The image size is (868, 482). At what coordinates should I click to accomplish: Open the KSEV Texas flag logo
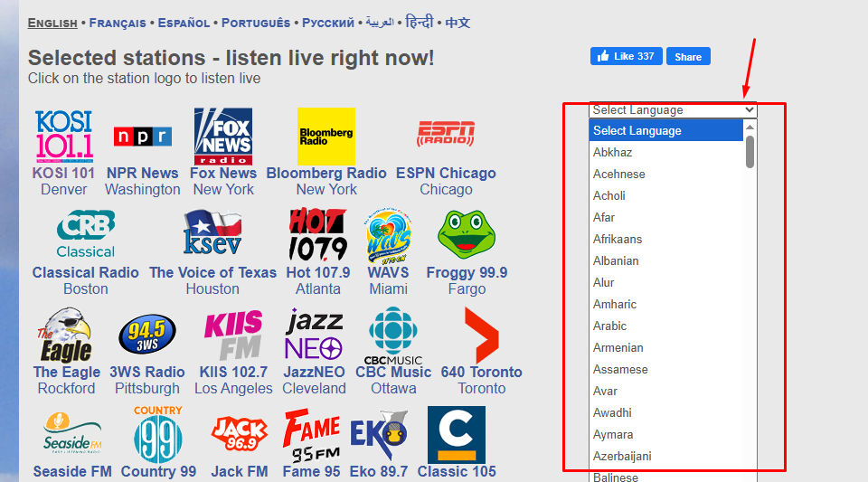pyautogui.click(x=212, y=232)
